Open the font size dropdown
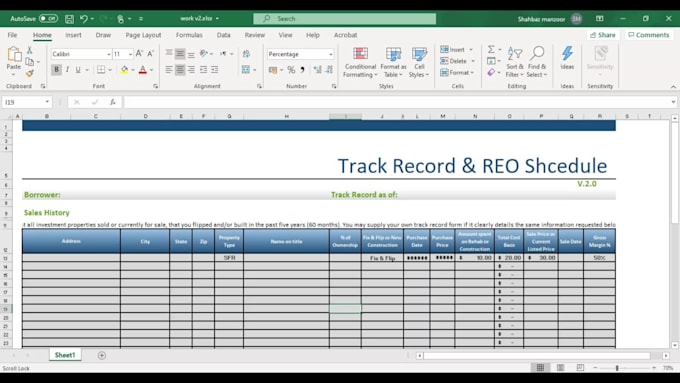The width and height of the screenshot is (680, 383). [130, 54]
